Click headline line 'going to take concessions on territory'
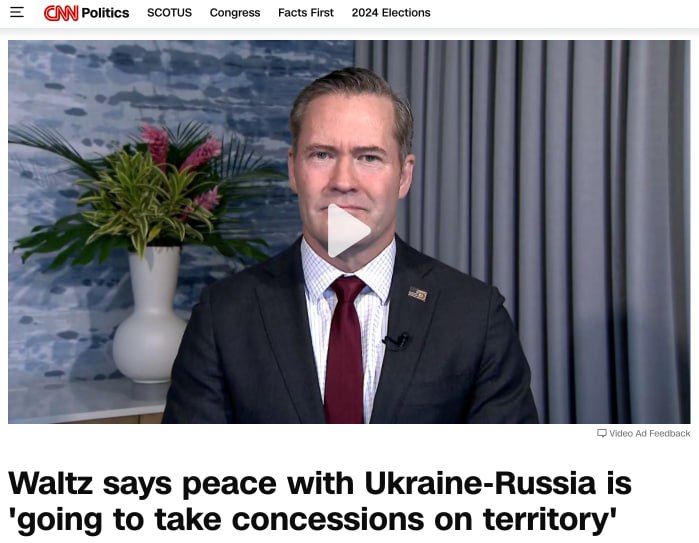This screenshot has width=699, height=543. [x=312, y=519]
